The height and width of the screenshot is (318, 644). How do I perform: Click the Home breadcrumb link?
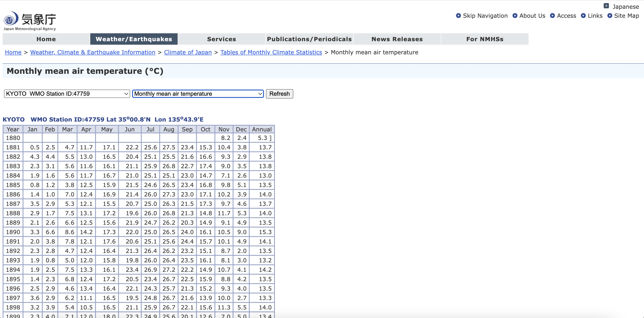[13, 52]
